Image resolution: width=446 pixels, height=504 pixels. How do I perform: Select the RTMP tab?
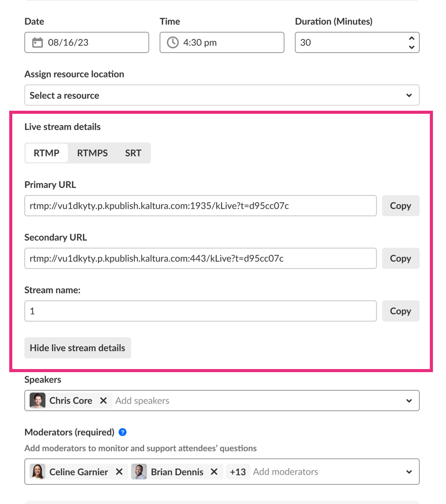47,153
